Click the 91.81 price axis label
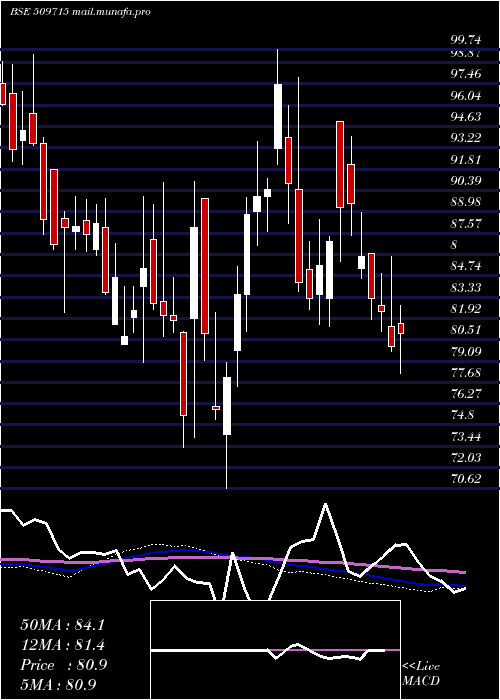The width and height of the screenshot is (500, 700). (x=466, y=159)
